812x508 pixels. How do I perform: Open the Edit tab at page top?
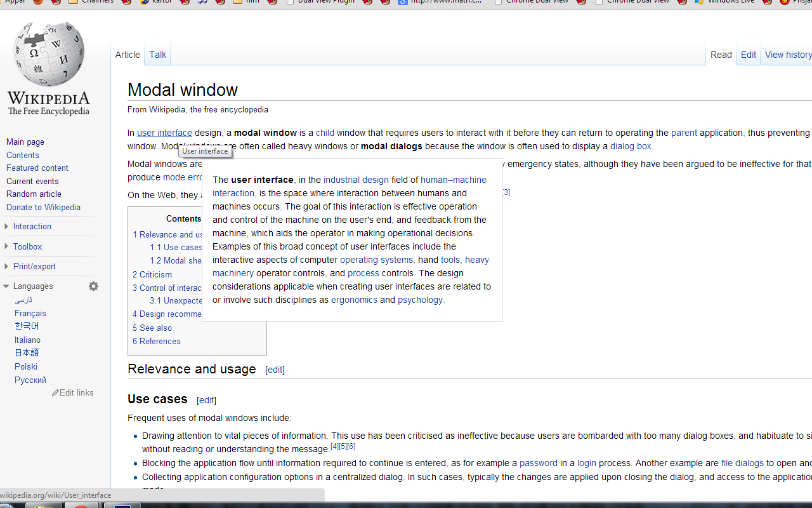pos(749,55)
